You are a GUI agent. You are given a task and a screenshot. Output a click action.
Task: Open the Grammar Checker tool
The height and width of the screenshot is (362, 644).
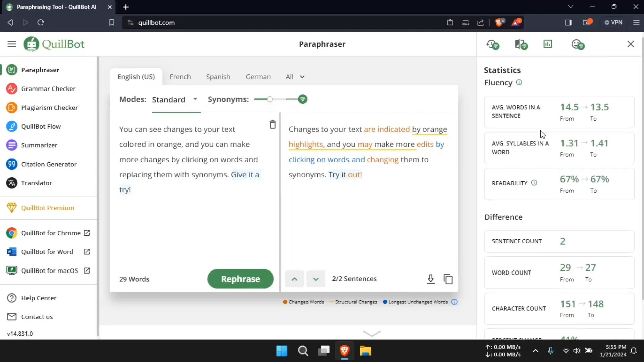48,88
